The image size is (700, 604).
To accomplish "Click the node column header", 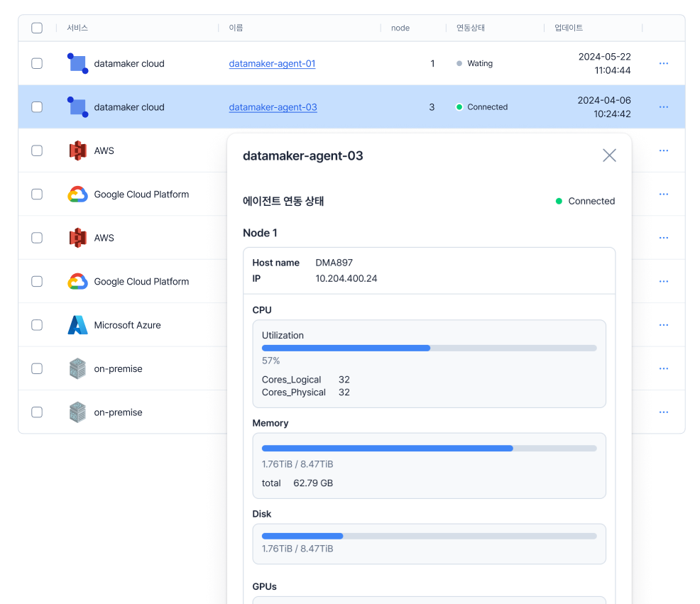I will click(x=400, y=28).
